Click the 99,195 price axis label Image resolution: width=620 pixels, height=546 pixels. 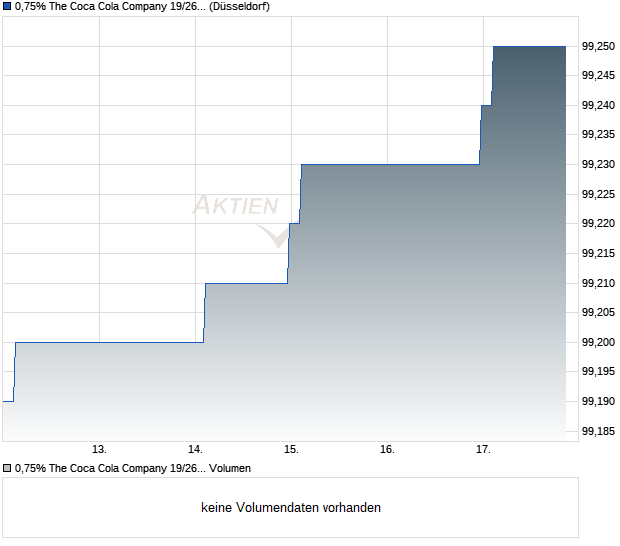pos(598,372)
